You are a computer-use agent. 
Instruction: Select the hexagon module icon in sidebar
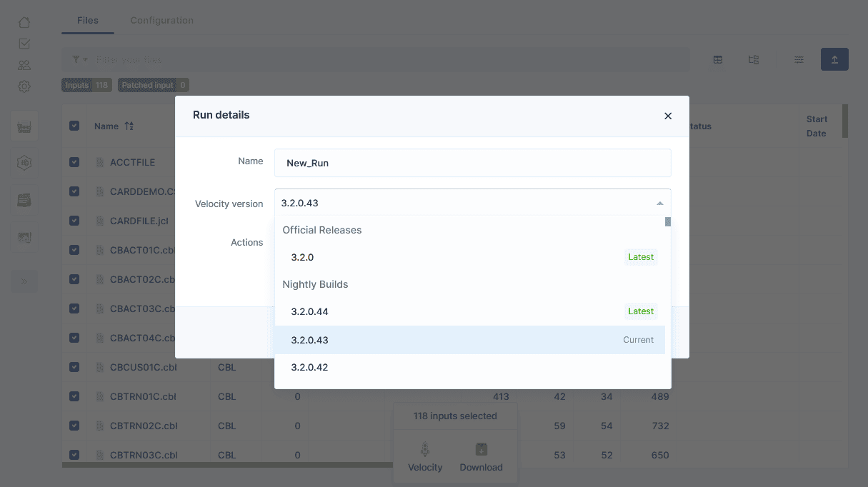pos(24,164)
